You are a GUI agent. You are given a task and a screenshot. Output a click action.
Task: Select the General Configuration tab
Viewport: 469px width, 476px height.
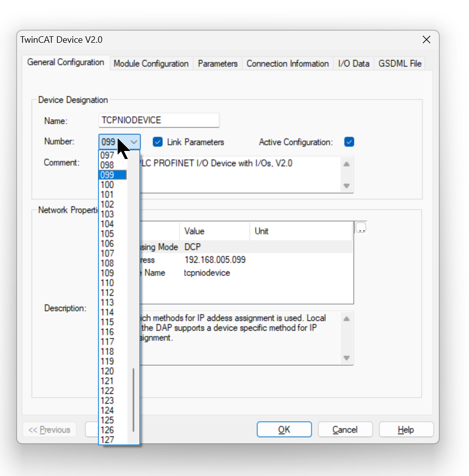tap(65, 62)
